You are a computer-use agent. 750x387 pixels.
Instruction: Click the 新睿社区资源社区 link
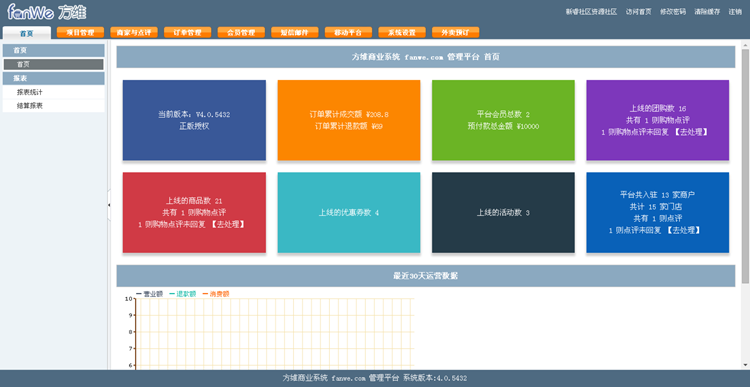coord(591,12)
